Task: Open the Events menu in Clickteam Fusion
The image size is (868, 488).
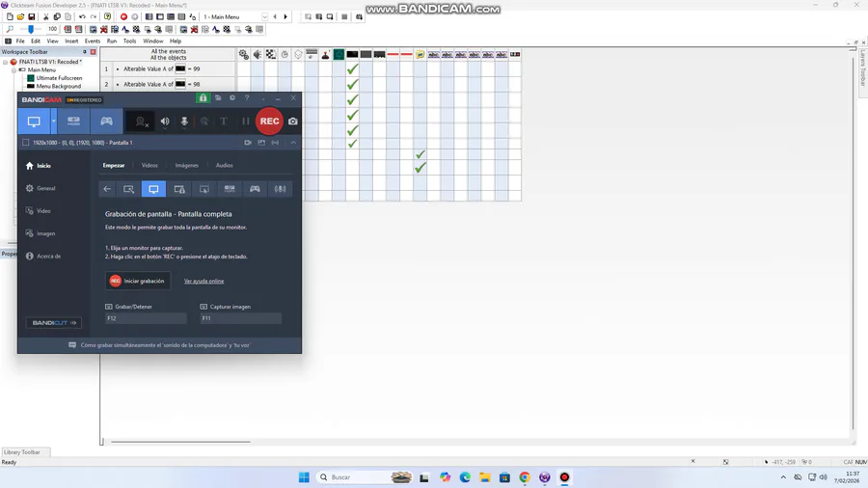Action: pyautogui.click(x=93, y=41)
